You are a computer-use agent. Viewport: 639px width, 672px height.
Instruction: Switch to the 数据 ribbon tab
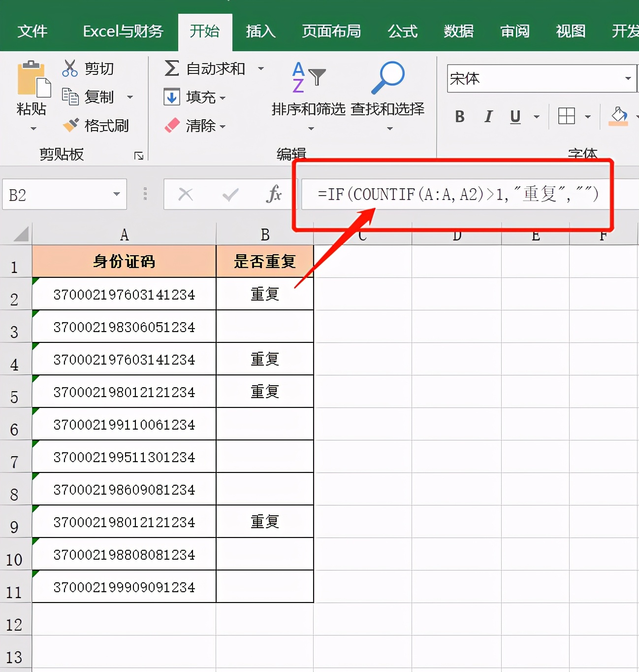(x=458, y=32)
